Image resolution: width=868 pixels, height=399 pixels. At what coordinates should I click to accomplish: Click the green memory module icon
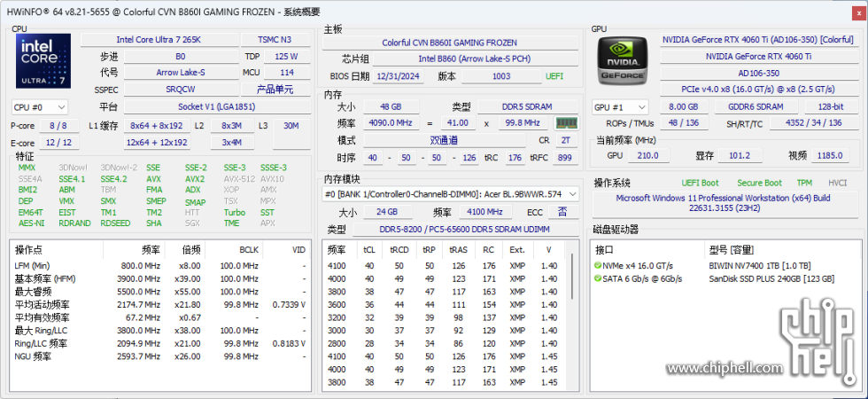click(x=566, y=123)
